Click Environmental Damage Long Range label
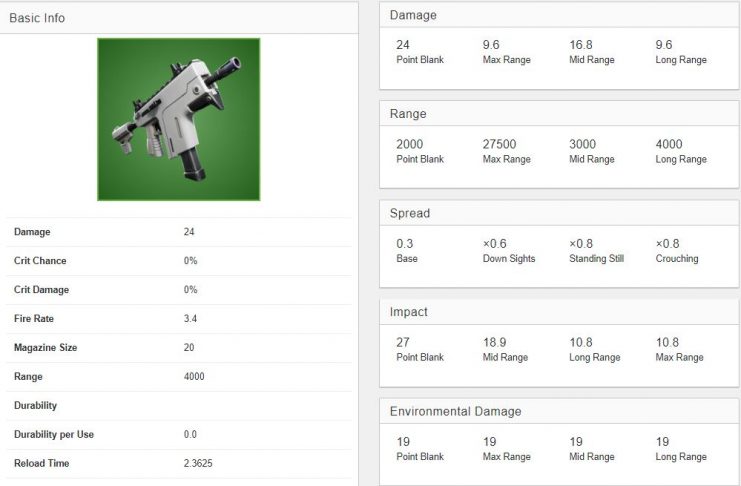The width and height of the screenshot is (741, 486). click(681, 457)
